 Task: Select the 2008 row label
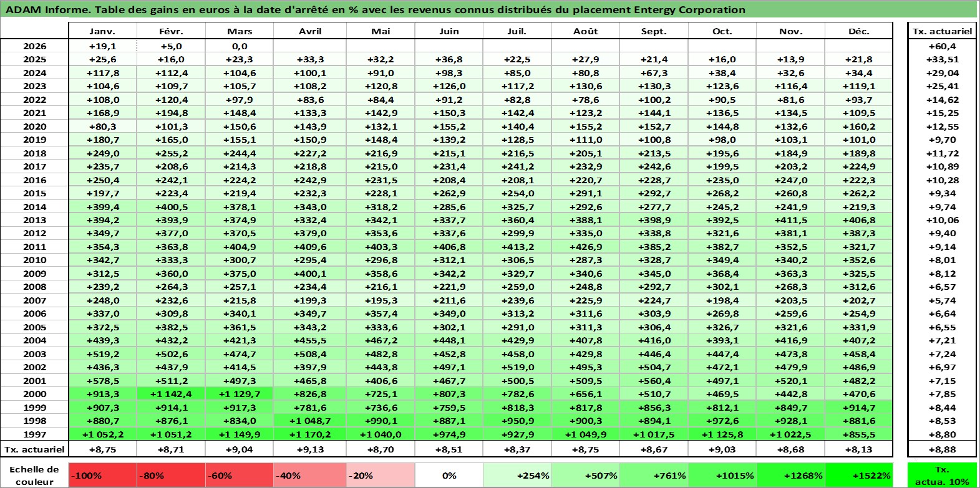(x=34, y=287)
